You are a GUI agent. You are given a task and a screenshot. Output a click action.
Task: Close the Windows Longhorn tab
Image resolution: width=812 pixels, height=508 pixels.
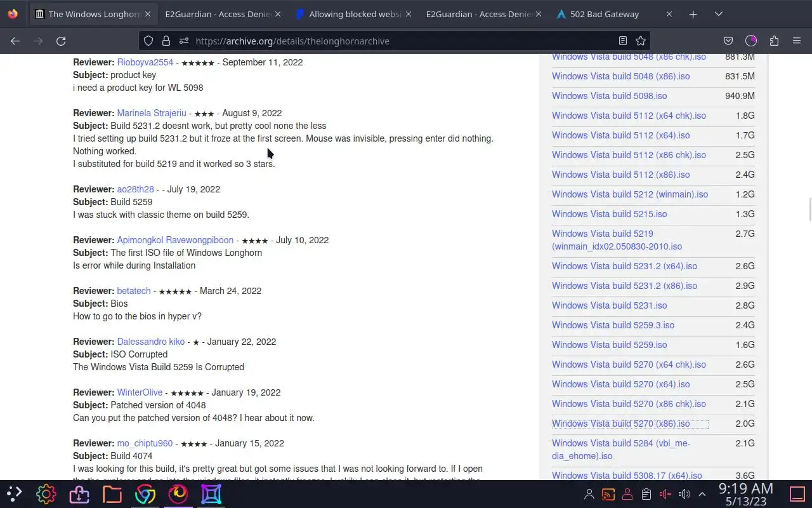pos(148,14)
